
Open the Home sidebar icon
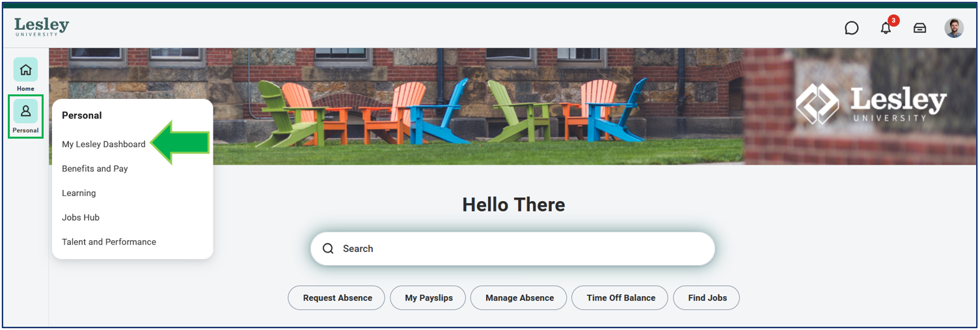[x=25, y=70]
